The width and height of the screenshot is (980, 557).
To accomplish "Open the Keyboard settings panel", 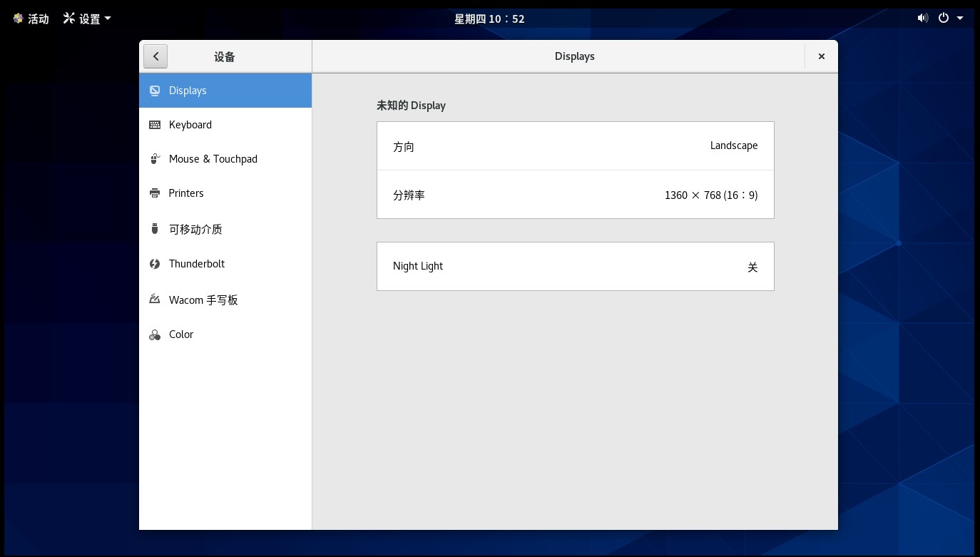I will (x=225, y=125).
